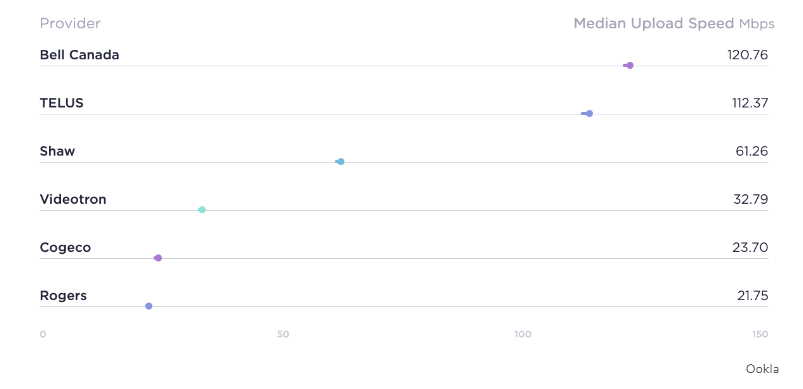Click the Rogers data point dot

149,306
